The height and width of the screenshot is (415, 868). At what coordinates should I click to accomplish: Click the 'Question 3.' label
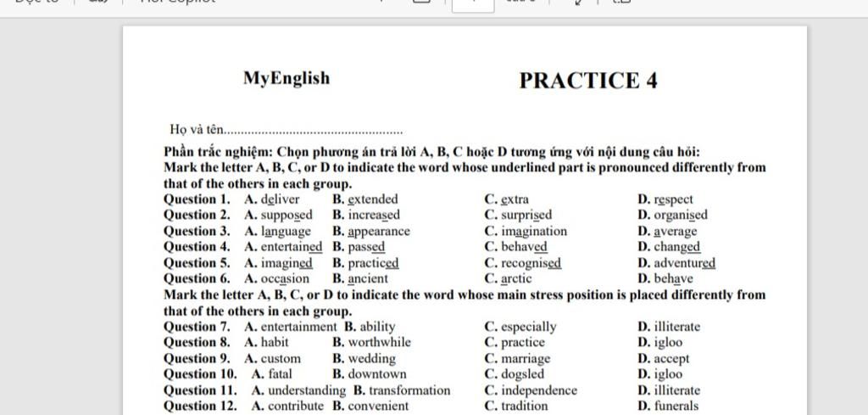[x=197, y=231]
